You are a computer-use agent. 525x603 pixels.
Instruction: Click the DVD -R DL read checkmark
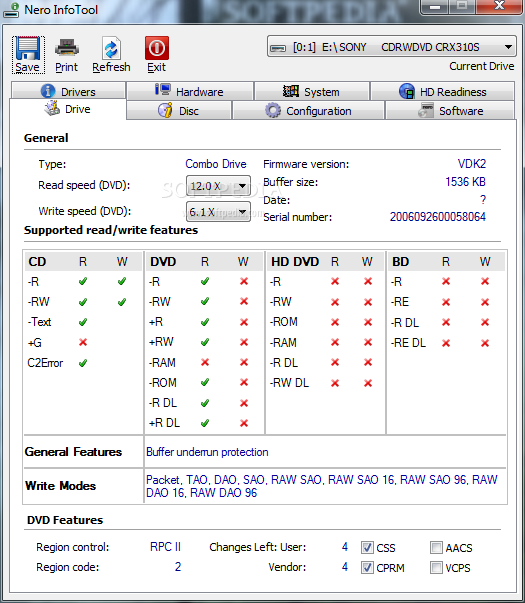[x=205, y=403]
